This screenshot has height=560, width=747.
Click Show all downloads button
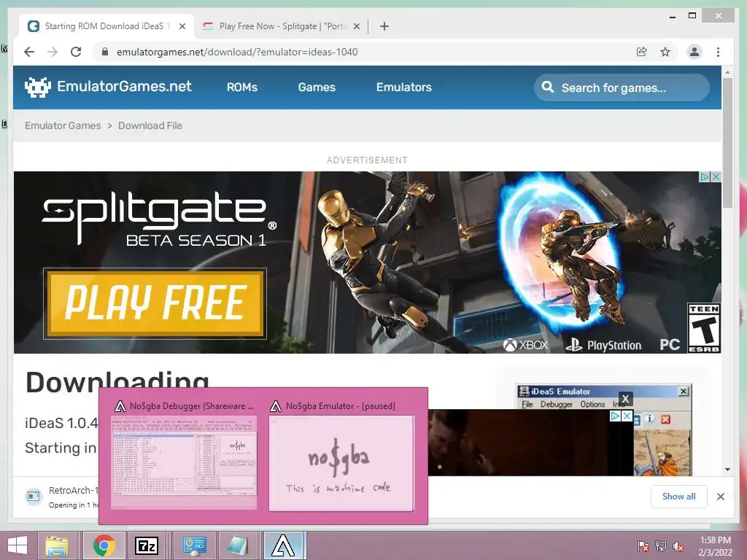(679, 497)
